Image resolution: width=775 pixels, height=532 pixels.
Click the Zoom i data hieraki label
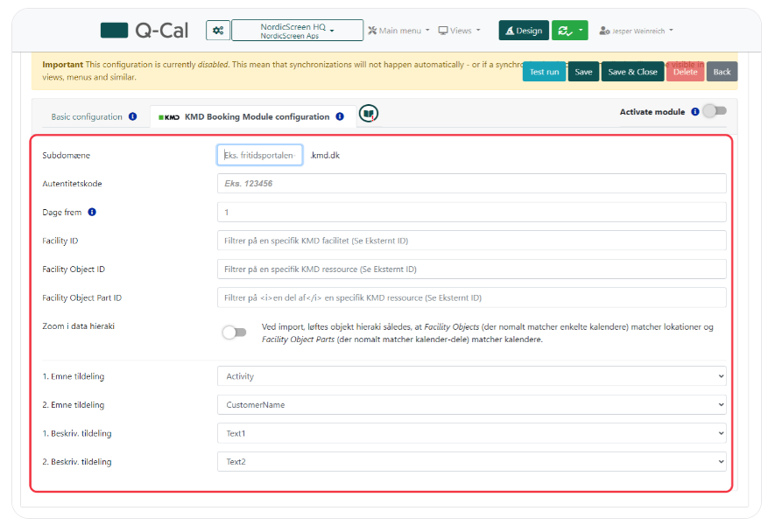click(79, 326)
